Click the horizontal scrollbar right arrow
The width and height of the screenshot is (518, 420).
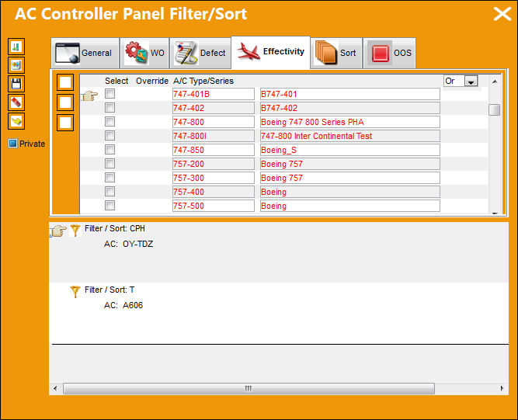pos(502,388)
